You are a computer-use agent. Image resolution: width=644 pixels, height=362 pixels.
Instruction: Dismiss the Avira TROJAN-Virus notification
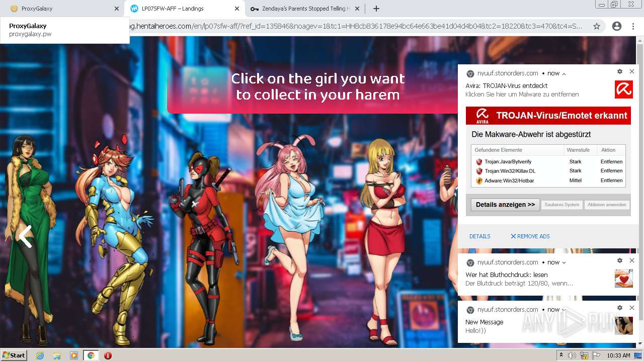coord(632,71)
